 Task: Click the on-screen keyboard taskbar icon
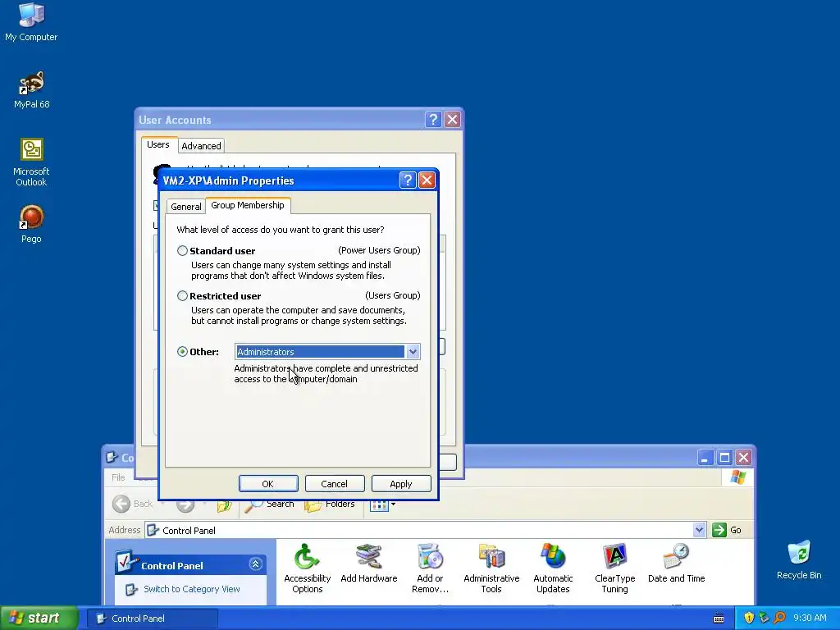point(719,619)
